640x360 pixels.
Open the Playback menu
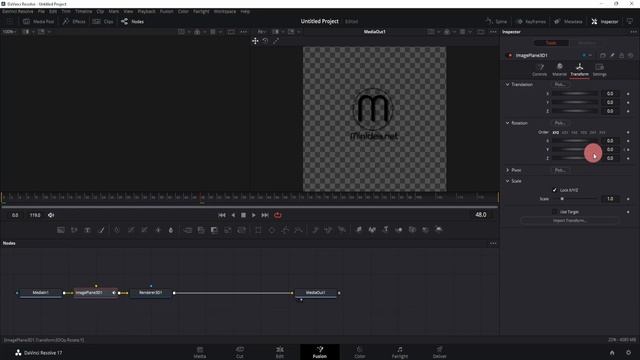(x=147, y=11)
